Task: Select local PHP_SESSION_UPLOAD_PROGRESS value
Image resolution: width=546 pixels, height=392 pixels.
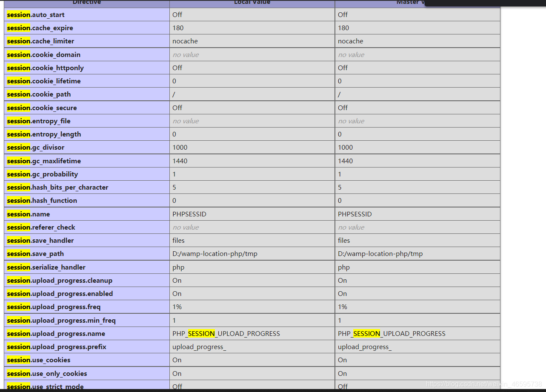Action: [226, 334]
